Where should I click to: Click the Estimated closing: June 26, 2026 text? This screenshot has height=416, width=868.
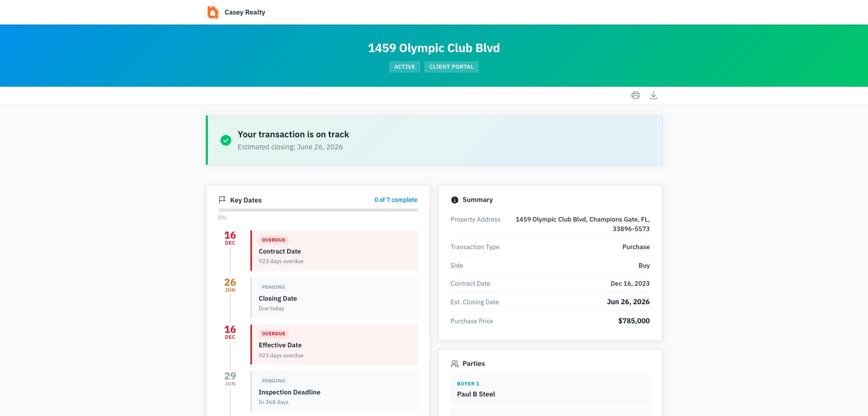[290, 147]
